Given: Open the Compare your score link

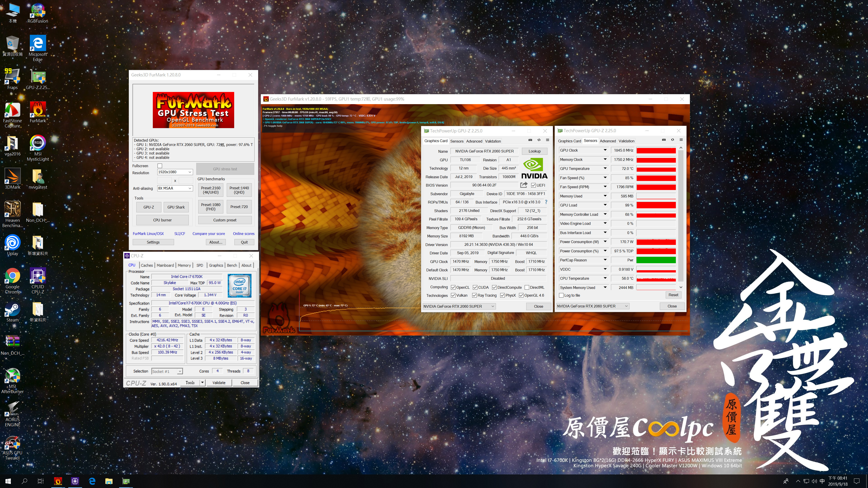Looking at the screenshot, I should tap(209, 233).
